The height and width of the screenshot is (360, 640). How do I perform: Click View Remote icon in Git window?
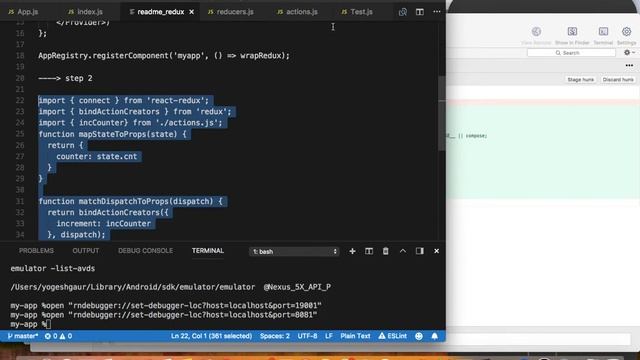coord(536,35)
